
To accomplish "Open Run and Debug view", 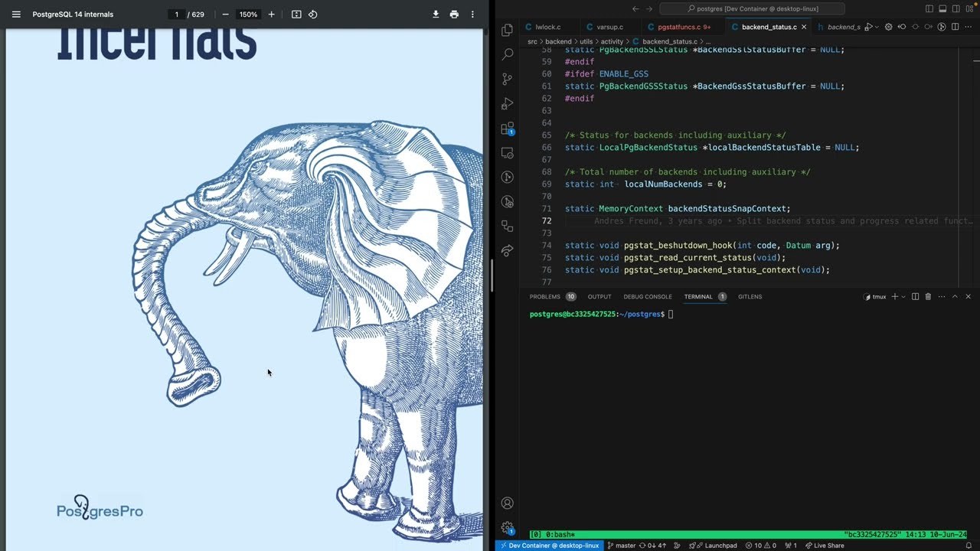I will point(507,103).
